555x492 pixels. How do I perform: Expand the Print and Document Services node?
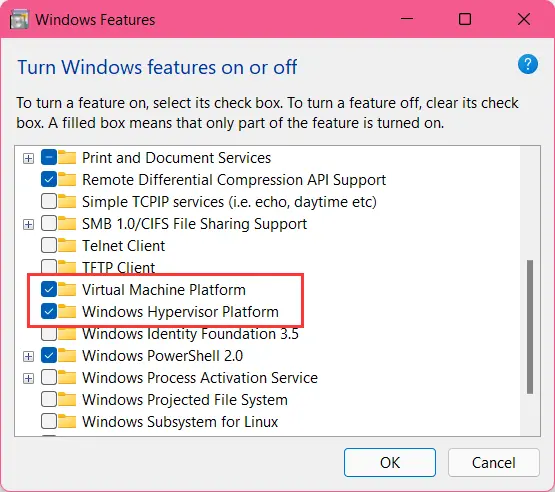(28, 158)
